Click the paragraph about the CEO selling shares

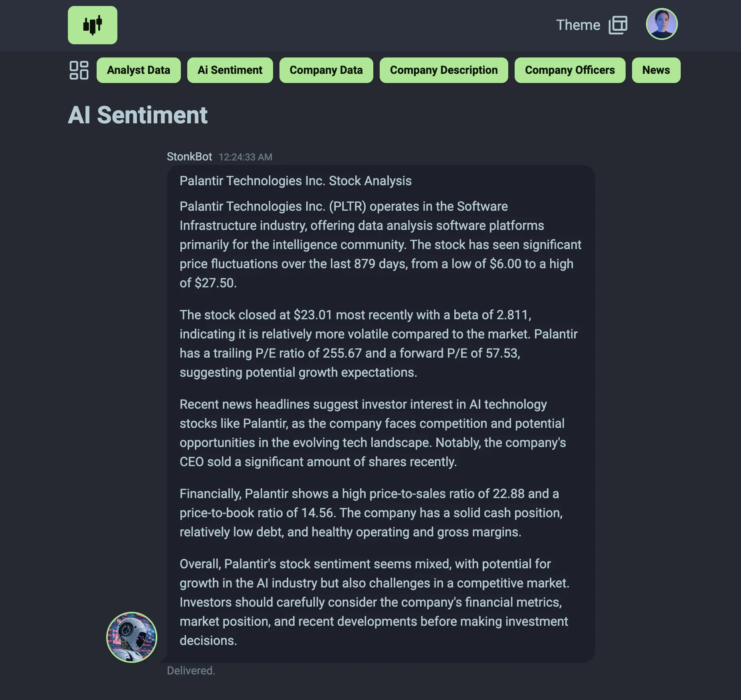click(x=373, y=433)
